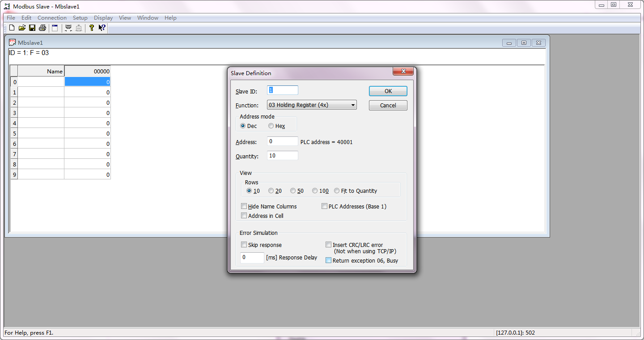This screenshot has height=340, width=644.
Task: Open About via yellow question mark icon
Action: click(92, 28)
